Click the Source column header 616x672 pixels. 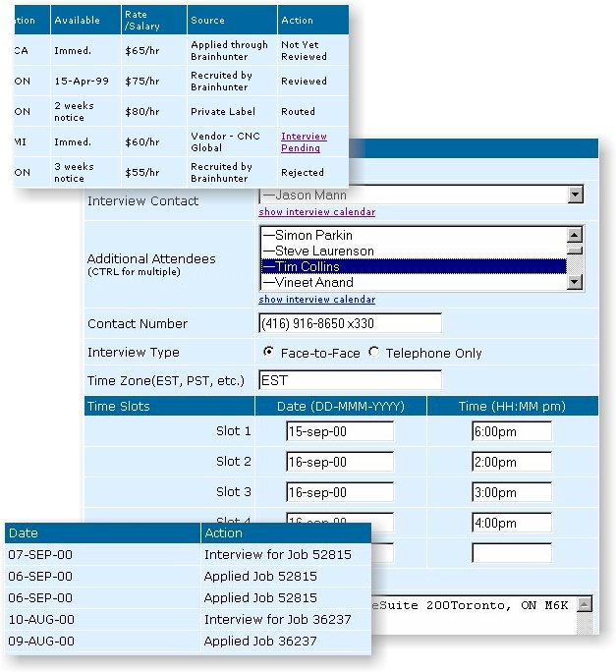(x=232, y=20)
